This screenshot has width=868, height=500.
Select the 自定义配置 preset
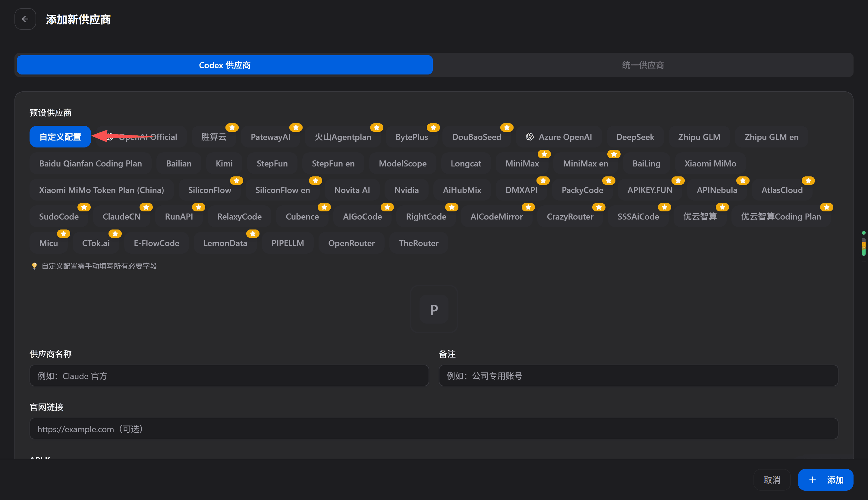tap(60, 137)
